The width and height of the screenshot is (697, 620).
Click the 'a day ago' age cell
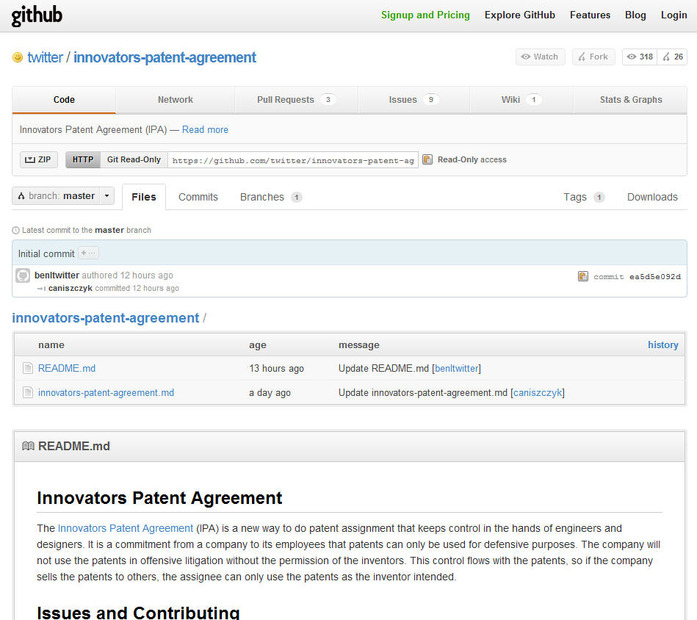click(270, 392)
